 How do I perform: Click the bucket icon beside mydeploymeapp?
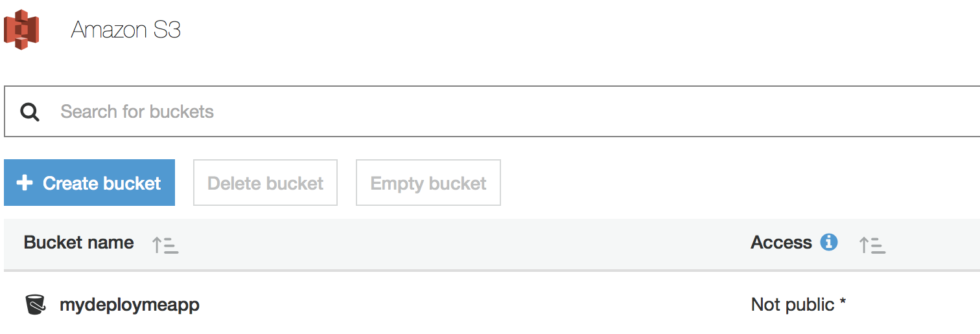pos(36,304)
